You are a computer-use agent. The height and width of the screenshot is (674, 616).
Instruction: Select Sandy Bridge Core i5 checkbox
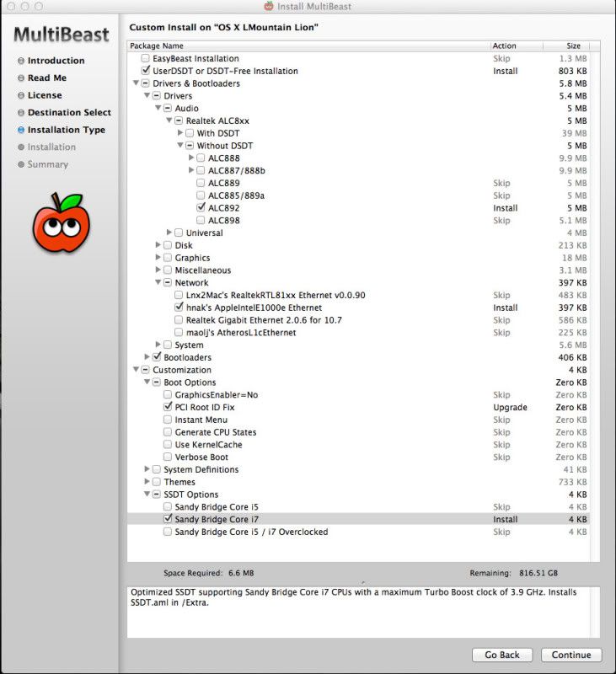[167, 507]
